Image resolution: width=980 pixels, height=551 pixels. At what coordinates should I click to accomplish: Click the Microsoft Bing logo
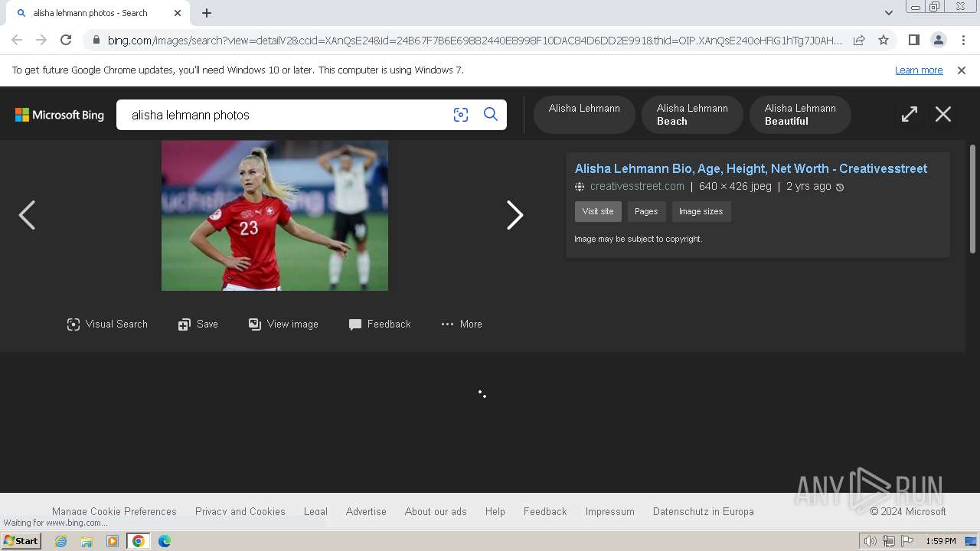coord(60,115)
